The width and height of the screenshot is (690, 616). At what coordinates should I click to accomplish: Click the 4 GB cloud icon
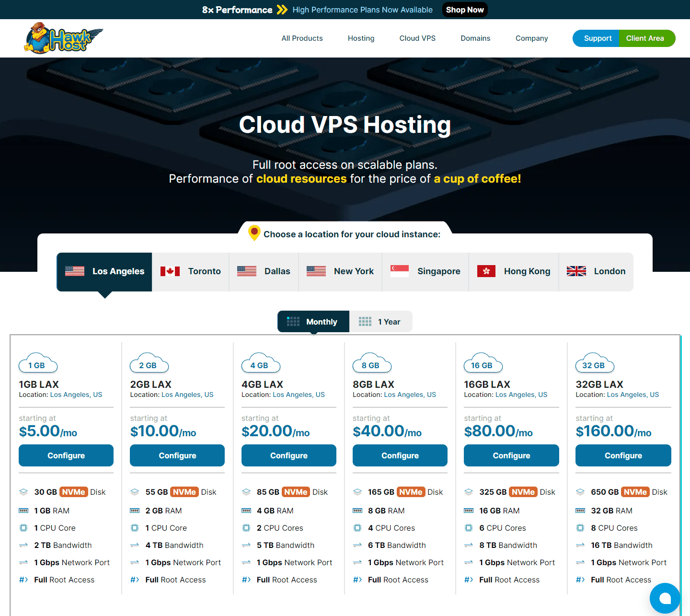tap(260, 363)
